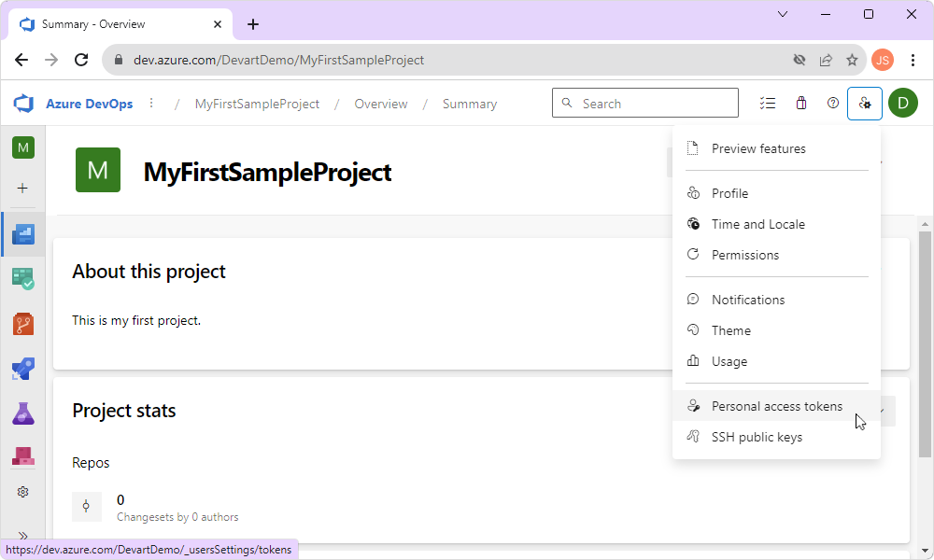Open Chrome's three-dot menu
Screen dimensions: 934x560
[x=913, y=60]
